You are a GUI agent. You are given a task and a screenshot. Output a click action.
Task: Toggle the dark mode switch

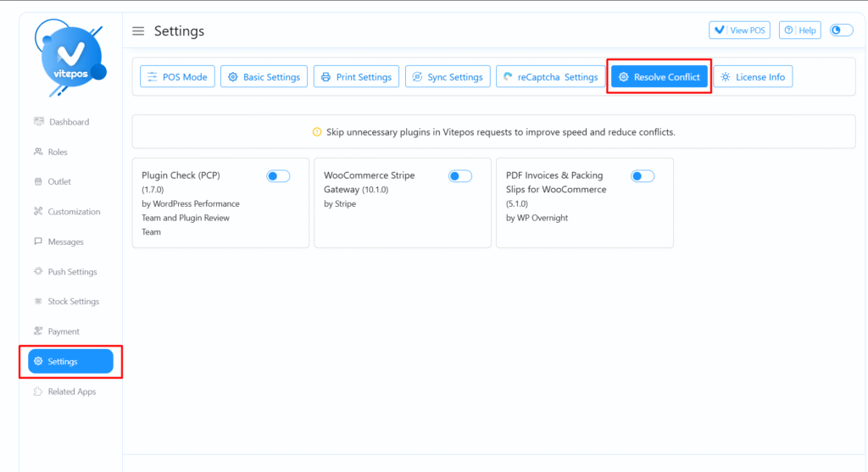coord(841,30)
